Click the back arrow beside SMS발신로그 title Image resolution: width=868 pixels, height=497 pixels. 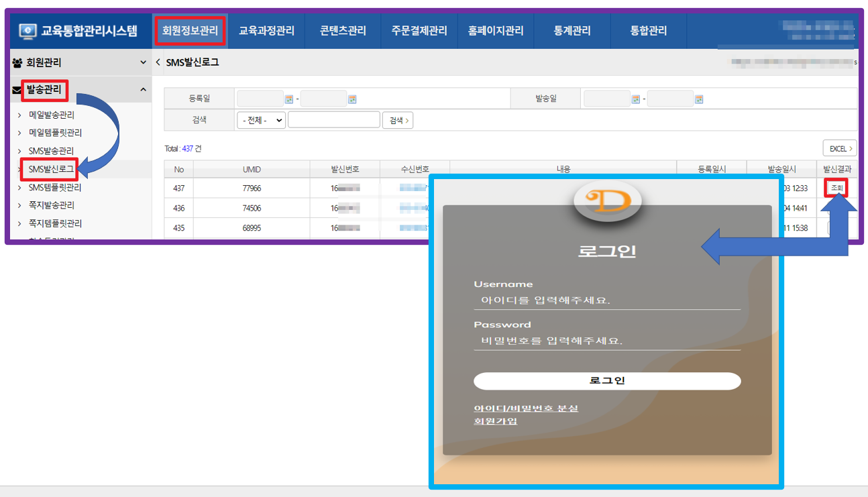point(158,62)
